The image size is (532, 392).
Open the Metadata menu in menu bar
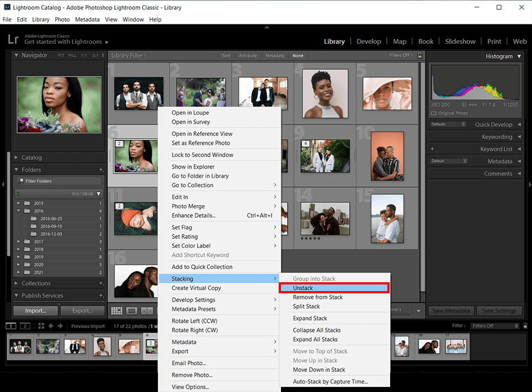coord(87,19)
